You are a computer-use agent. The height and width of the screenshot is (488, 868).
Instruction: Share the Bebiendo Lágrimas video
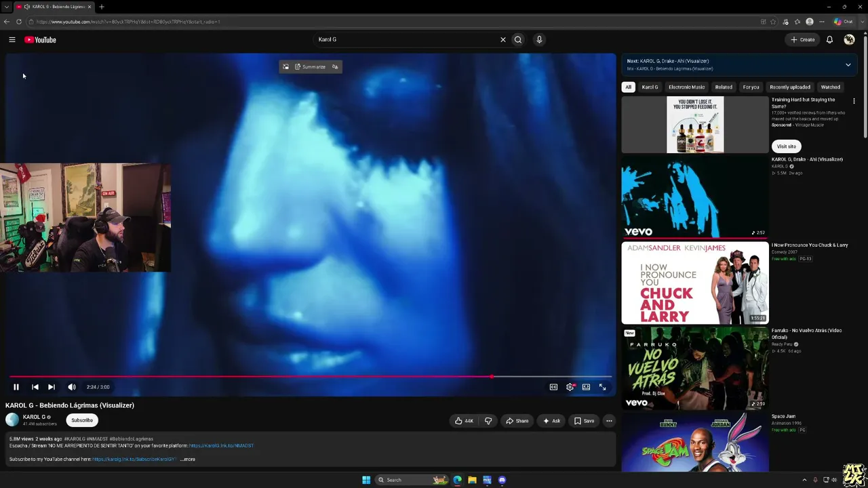tap(517, 421)
